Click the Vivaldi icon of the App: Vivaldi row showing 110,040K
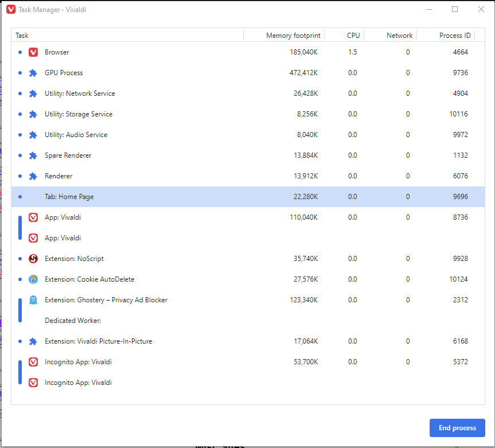495x448 pixels. (33, 217)
